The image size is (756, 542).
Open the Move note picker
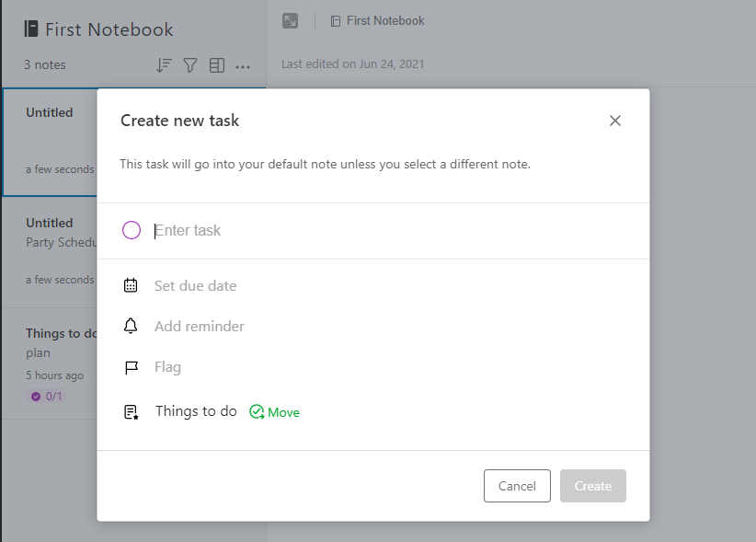pos(274,411)
